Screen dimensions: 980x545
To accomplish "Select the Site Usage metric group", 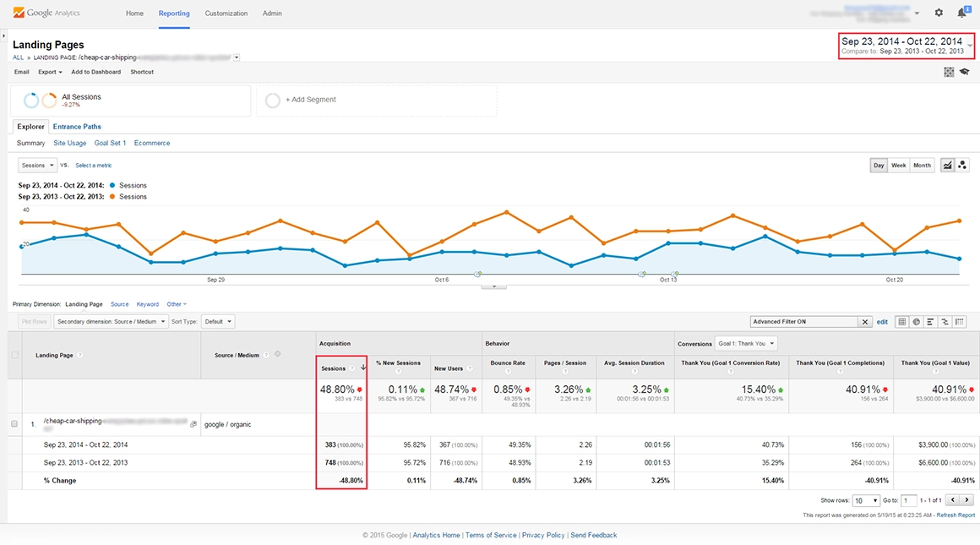I will (x=70, y=143).
